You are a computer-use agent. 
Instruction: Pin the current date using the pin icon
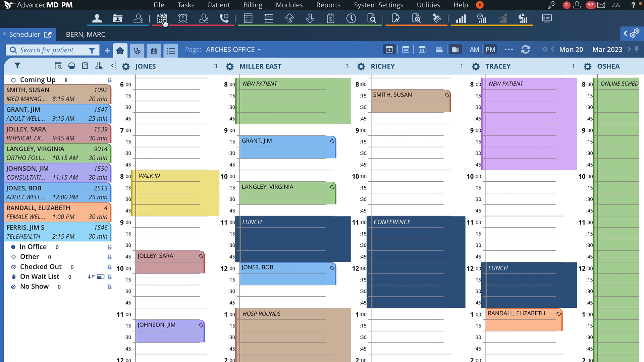tap(637, 49)
